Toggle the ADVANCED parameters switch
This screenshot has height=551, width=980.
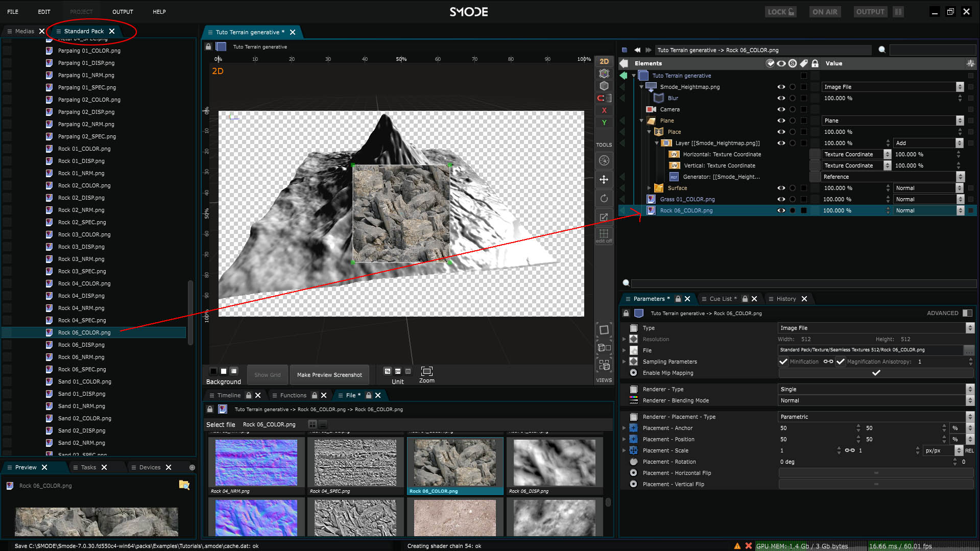pyautogui.click(x=967, y=313)
